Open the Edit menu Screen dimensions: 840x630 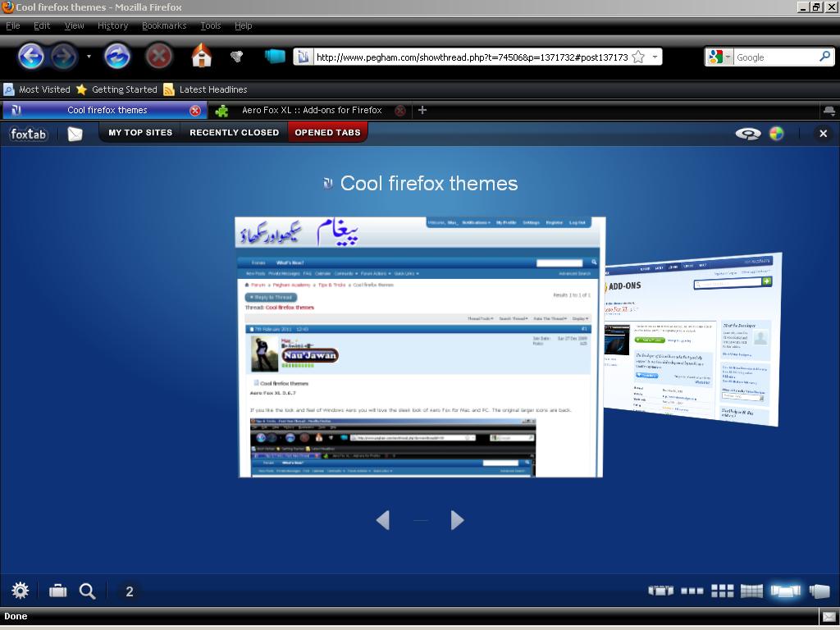[x=42, y=25]
